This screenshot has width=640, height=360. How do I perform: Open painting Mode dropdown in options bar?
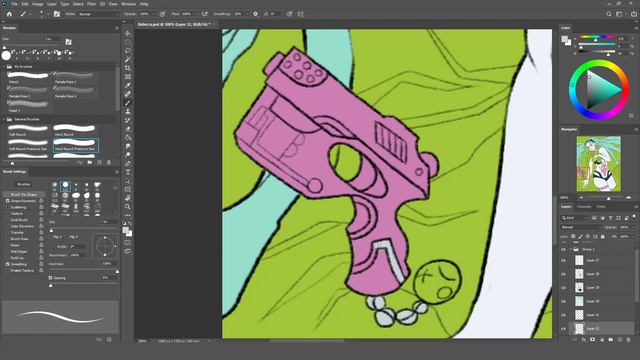[98, 14]
